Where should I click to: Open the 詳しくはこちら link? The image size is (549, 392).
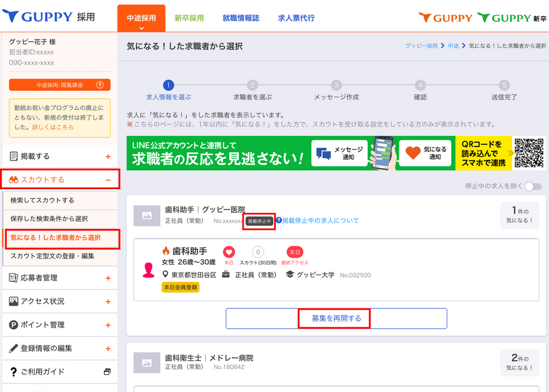53,127
